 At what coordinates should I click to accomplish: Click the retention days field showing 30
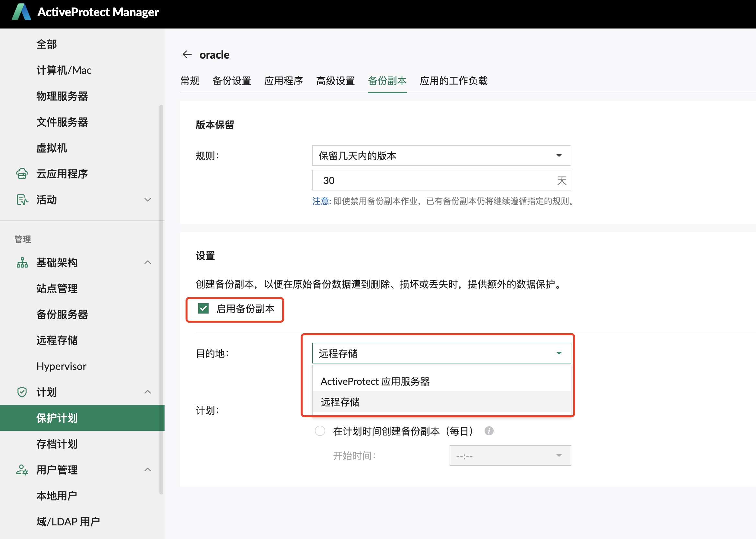pyautogui.click(x=441, y=180)
